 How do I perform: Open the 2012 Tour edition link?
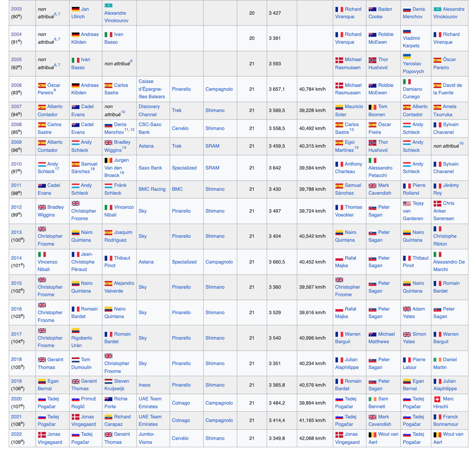(16, 207)
